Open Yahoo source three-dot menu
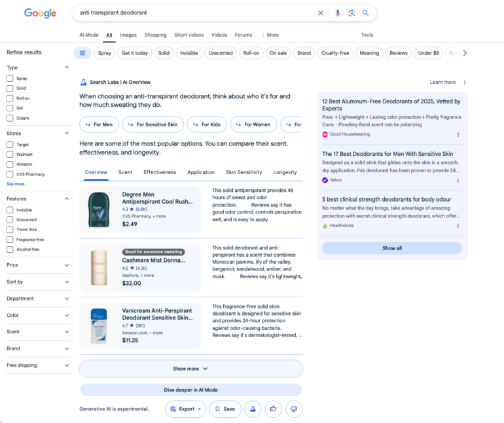The image size is (504, 423). point(458,181)
